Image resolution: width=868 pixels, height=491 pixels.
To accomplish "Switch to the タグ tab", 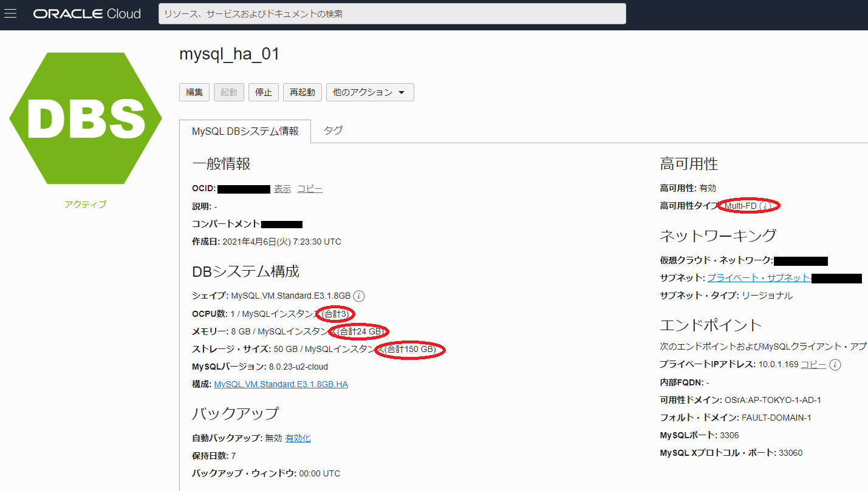I will coord(333,130).
